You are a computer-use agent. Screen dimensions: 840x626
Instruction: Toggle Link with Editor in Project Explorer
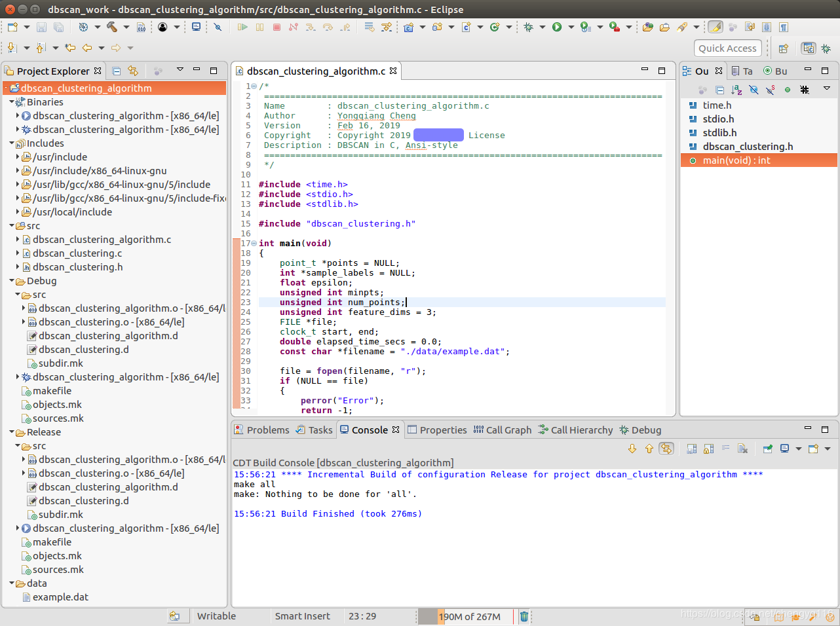coord(133,71)
